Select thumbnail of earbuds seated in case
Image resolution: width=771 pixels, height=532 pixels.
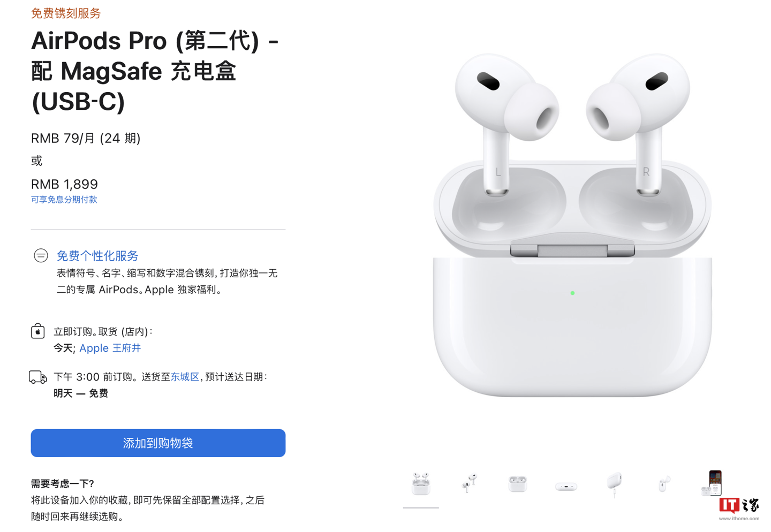coord(517,484)
